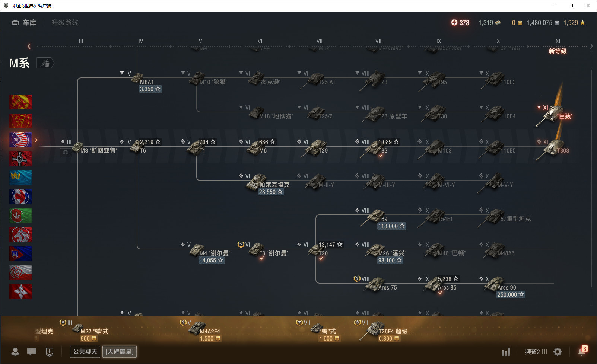Select the flag with the rooster emblem
Screen dimensions: 597x364
pos(20,197)
